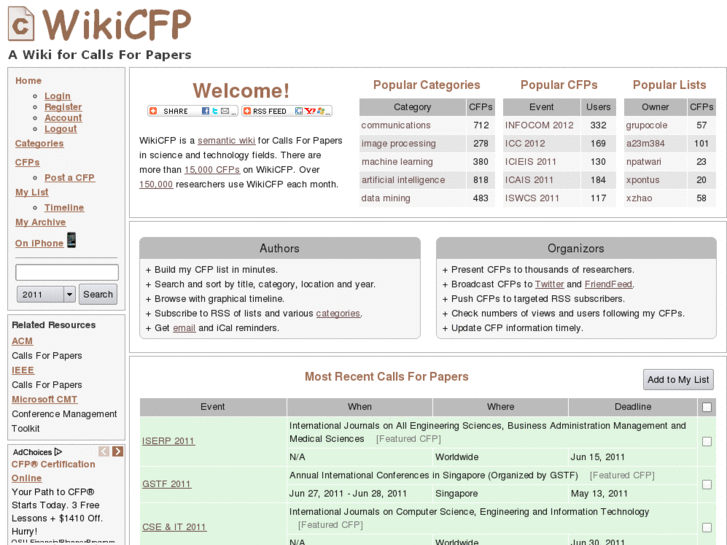Screen dimensions: 727x545
Task: Open grupocole's popular list
Action: 646,125
